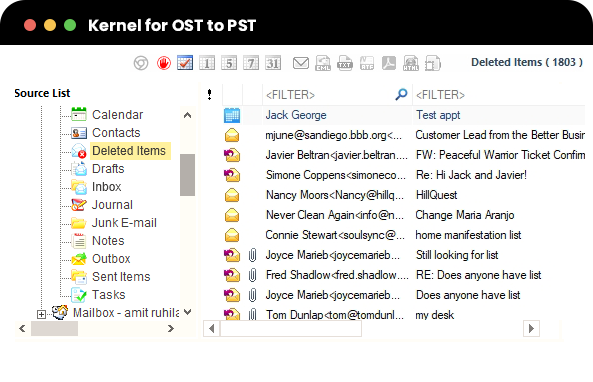Click replied-mail icon of Simone Coppens message

click(x=232, y=175)
